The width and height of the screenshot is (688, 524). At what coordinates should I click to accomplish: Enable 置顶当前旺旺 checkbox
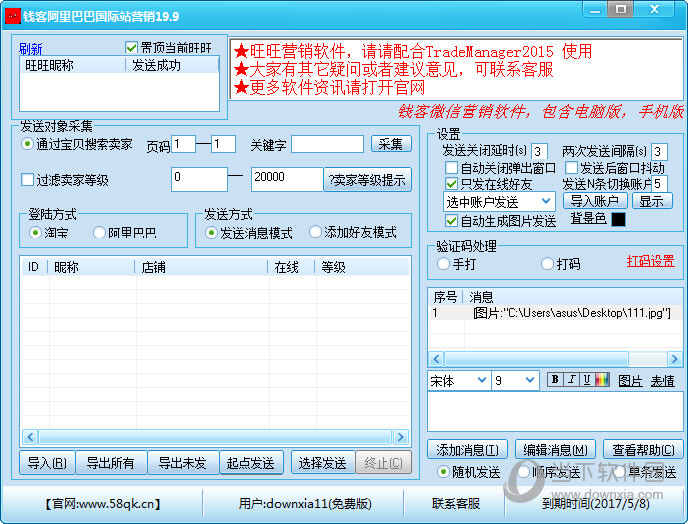tap(131, 47)
